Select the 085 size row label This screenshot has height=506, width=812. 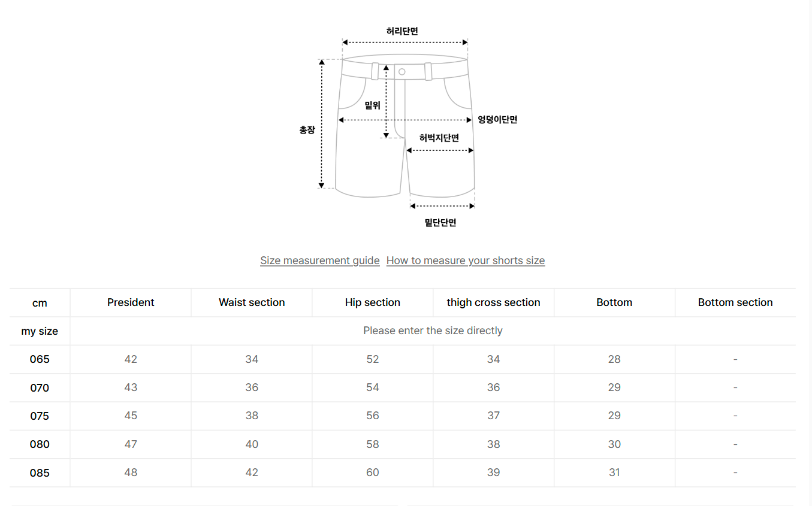click(40, 472)
